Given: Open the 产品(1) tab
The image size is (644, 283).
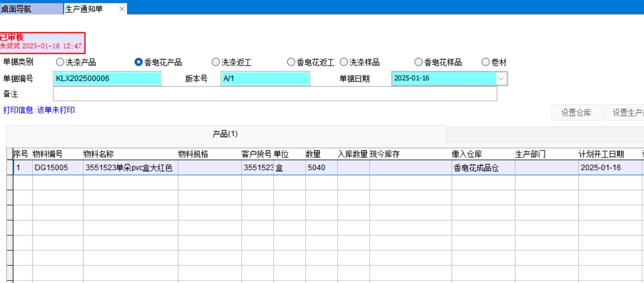Looking at the screenshot, I should pos(225,134).
